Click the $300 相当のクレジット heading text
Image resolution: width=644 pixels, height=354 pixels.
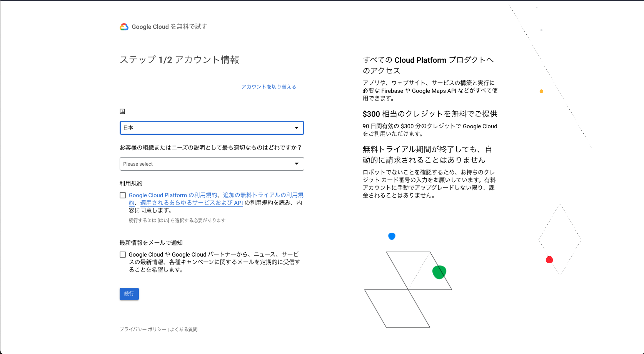click(x=430, y=114)
